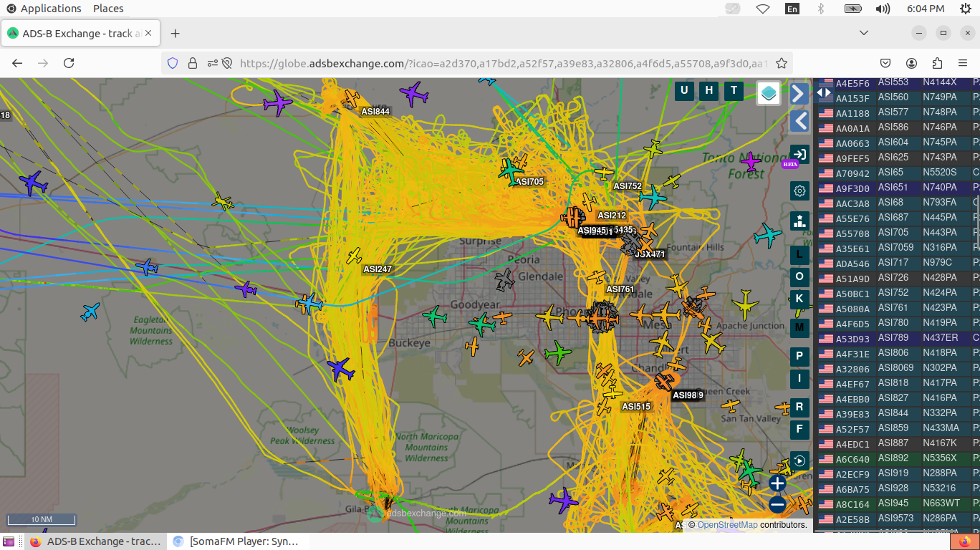
Task: Open OpenStreetMap contributors link
Action: (727, 525)
